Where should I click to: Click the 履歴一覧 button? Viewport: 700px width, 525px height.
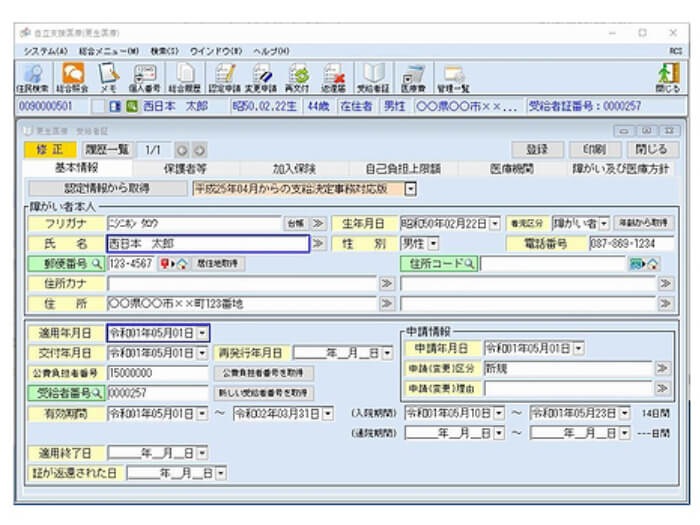coord(107,149)
